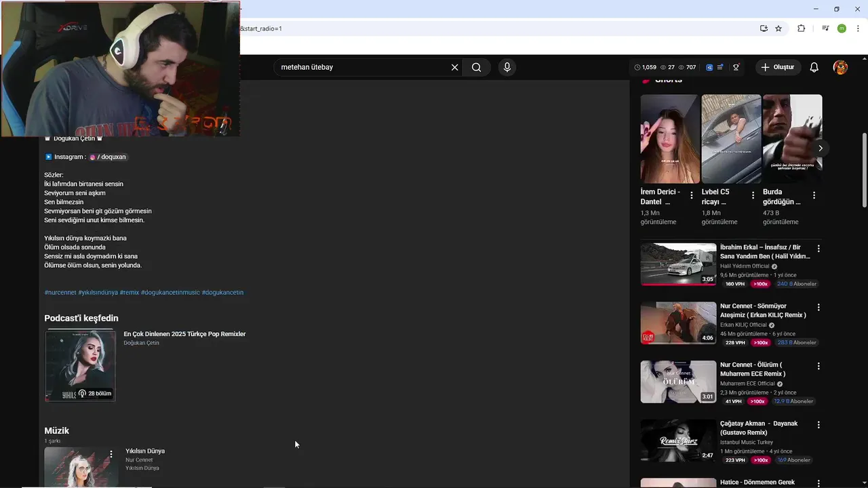
Task: Open options for Burda gördüğün short
Action: pyautogui.click(x=814, y=195)
